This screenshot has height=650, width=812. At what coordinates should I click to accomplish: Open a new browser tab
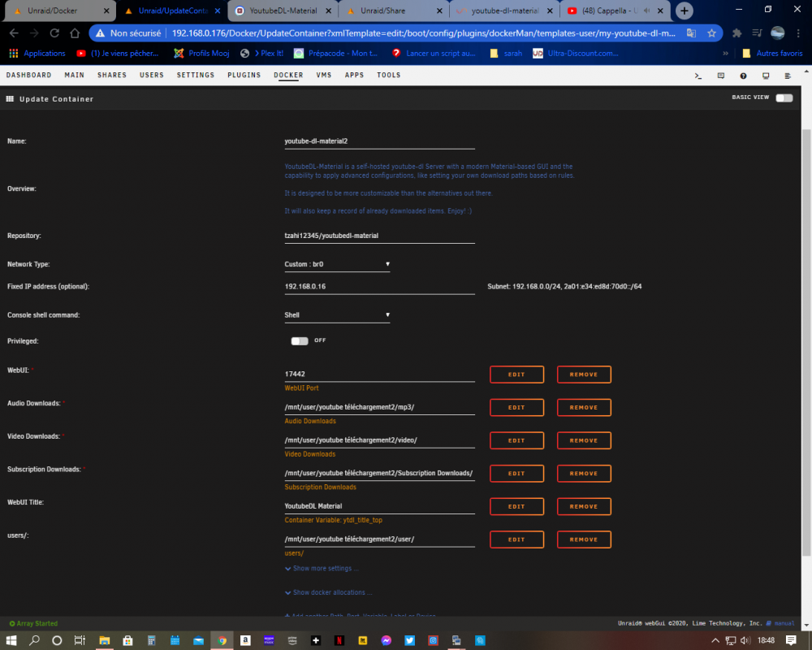coord(684,11)
